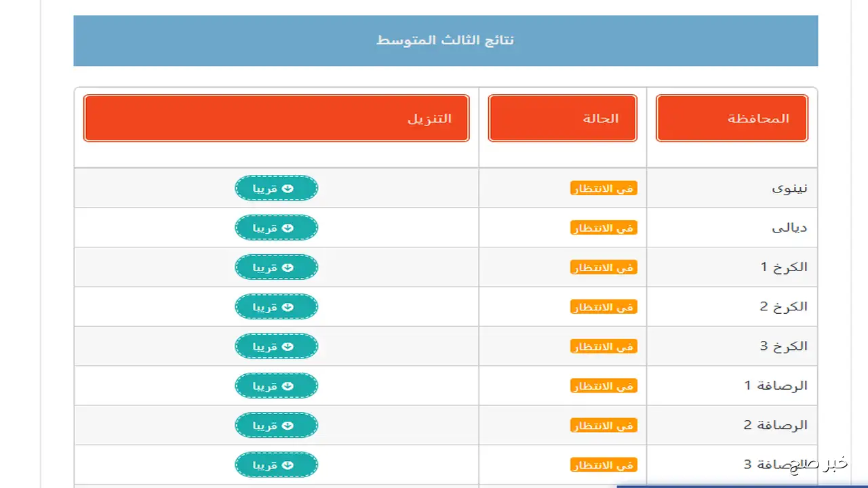
Task: Click the download icon in the الكرخ 1 row
Action: click(288, 267)
